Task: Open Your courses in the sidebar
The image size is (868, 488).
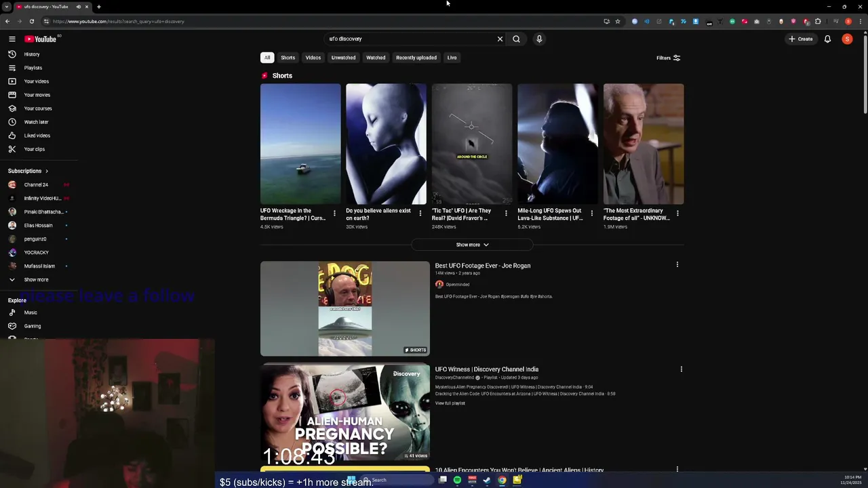Action: [x=39, y=108]
